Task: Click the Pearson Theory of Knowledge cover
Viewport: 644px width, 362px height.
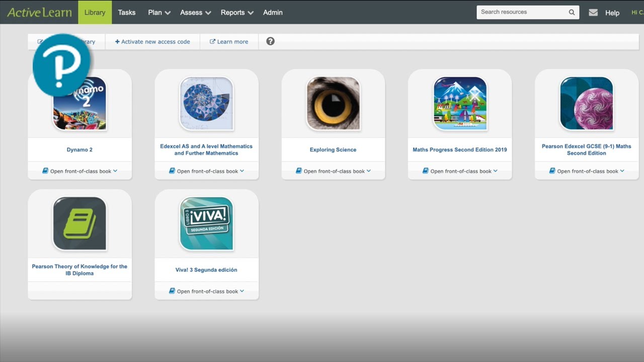Action: (x=79, y=224)
